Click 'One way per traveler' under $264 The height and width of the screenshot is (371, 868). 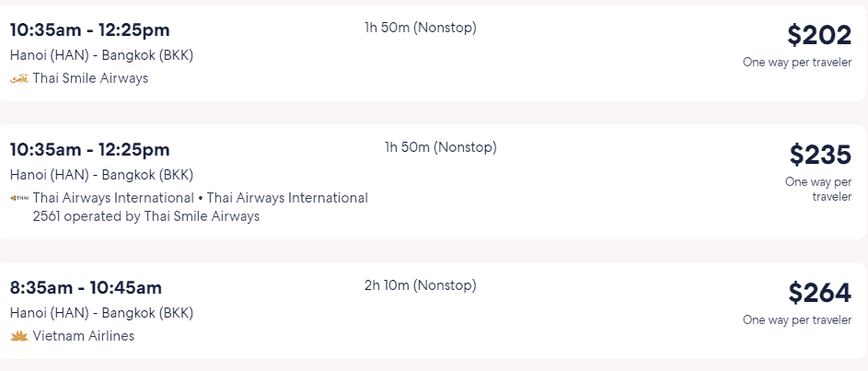[x=797, y=320]
